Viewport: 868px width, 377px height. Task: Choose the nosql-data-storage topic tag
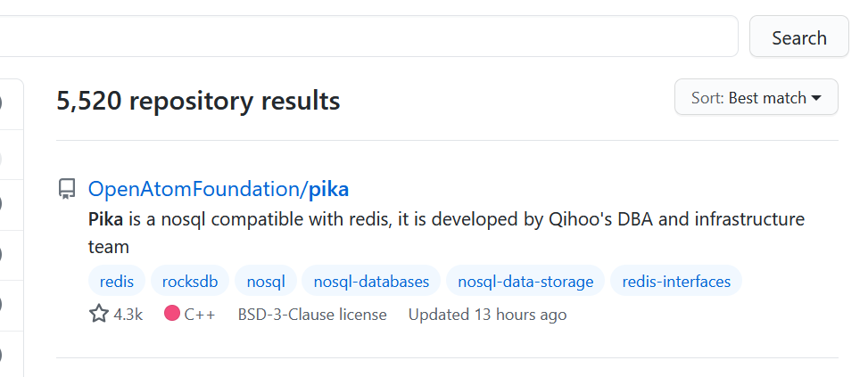click(x=525, y=282)
